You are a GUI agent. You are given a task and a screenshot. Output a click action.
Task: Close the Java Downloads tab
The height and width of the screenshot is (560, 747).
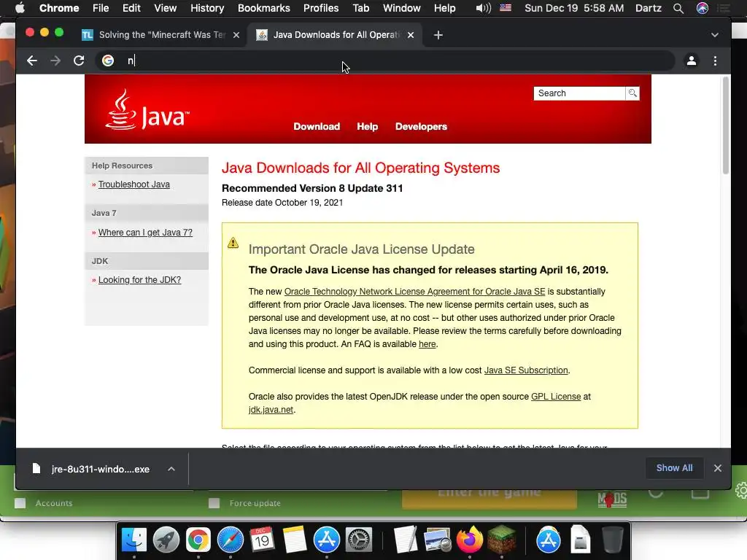click(x=411, y=35)
